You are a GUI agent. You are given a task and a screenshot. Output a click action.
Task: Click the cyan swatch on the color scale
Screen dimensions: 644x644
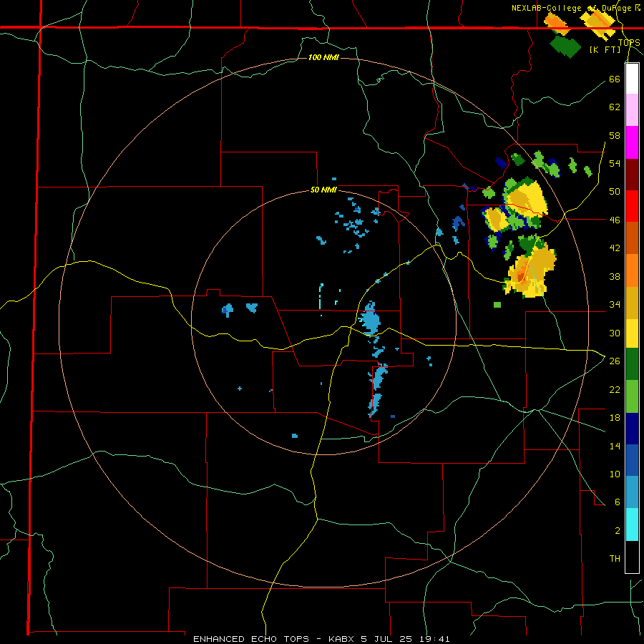click(x=632, y=525)
